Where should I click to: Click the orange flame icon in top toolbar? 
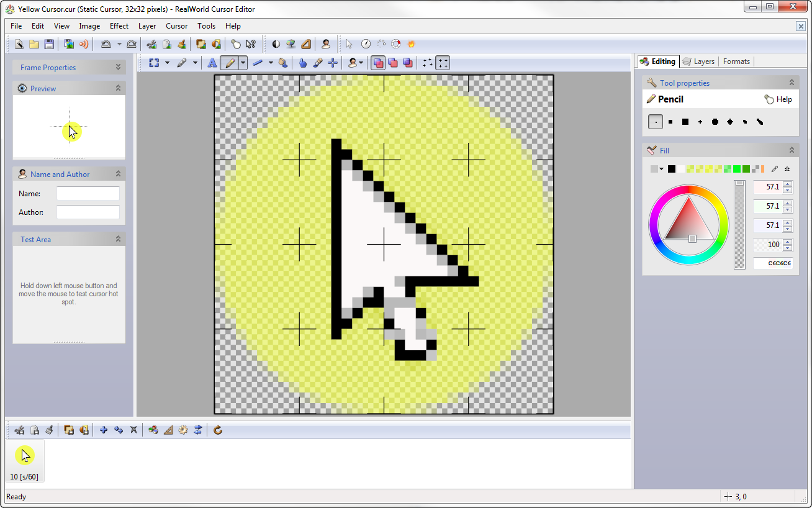coord(411,44)
